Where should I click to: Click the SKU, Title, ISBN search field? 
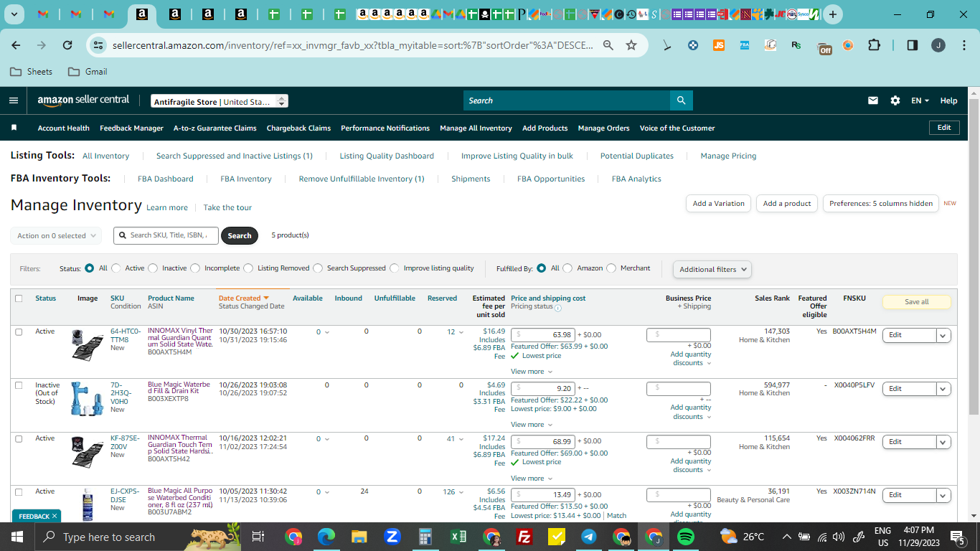[166, 235]
